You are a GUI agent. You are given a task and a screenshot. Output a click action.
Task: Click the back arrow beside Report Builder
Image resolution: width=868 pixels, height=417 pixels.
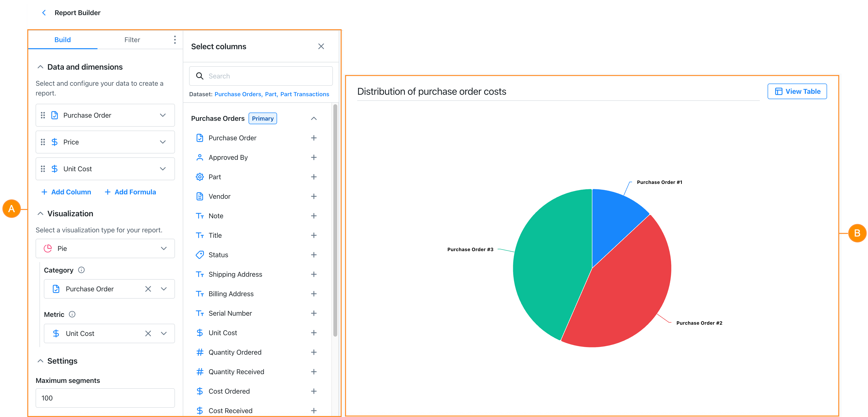click(44, 12)
